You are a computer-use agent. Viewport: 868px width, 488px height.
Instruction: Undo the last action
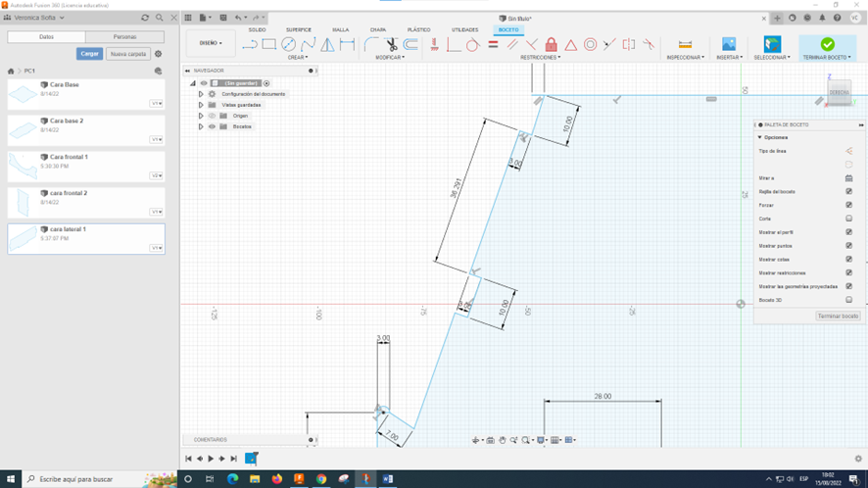point(238,18)
